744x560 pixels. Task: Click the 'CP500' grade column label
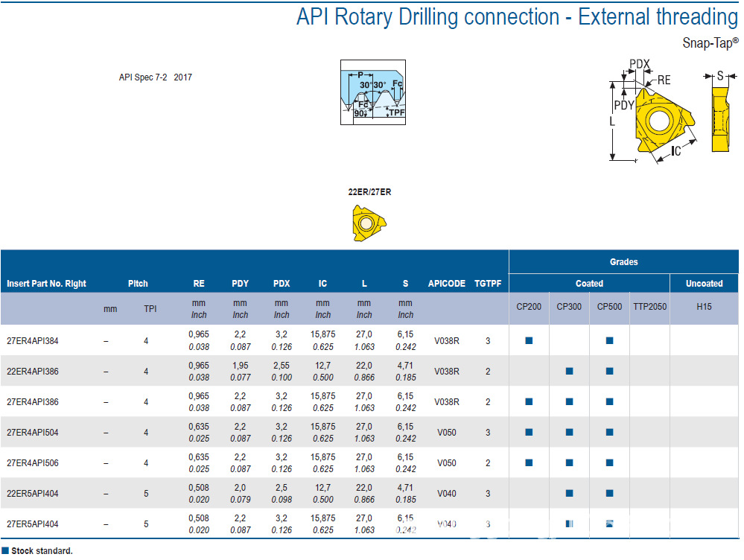click(609, 307)
